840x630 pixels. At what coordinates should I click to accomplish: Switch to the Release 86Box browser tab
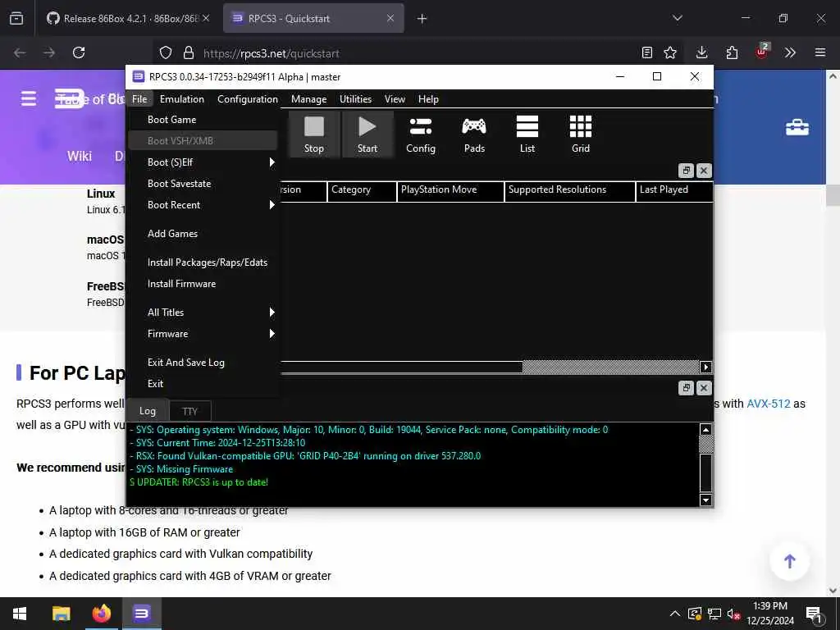point(127,18)
